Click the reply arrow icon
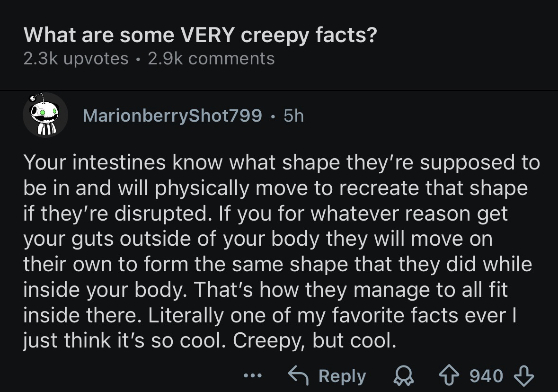The image size is (558, 392). [x=299, y=376]
